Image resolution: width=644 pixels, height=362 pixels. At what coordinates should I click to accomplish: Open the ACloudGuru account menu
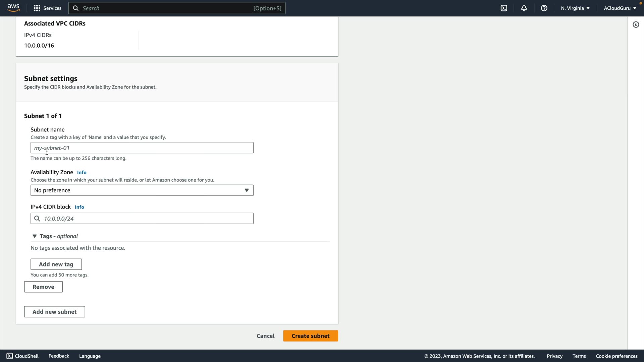pyautogui.click(x=620, y=8)
